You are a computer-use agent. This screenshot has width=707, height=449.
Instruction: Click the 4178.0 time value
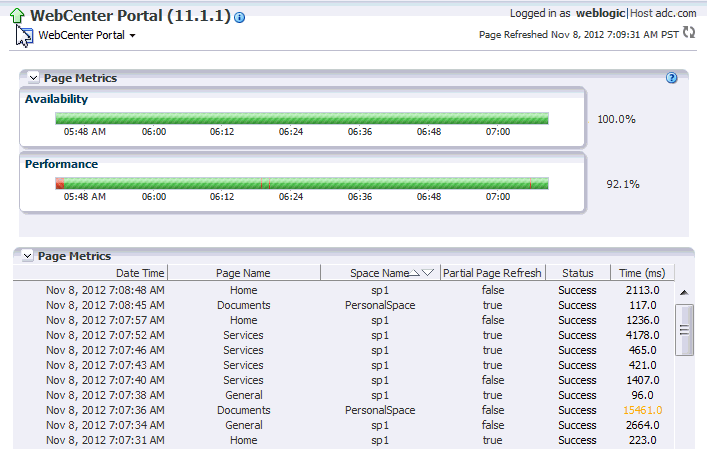coord(643,335)
